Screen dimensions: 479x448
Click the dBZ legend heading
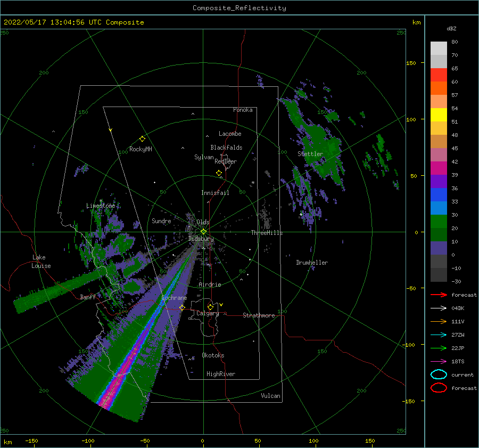pyautogui.click(x=451, y=29)
